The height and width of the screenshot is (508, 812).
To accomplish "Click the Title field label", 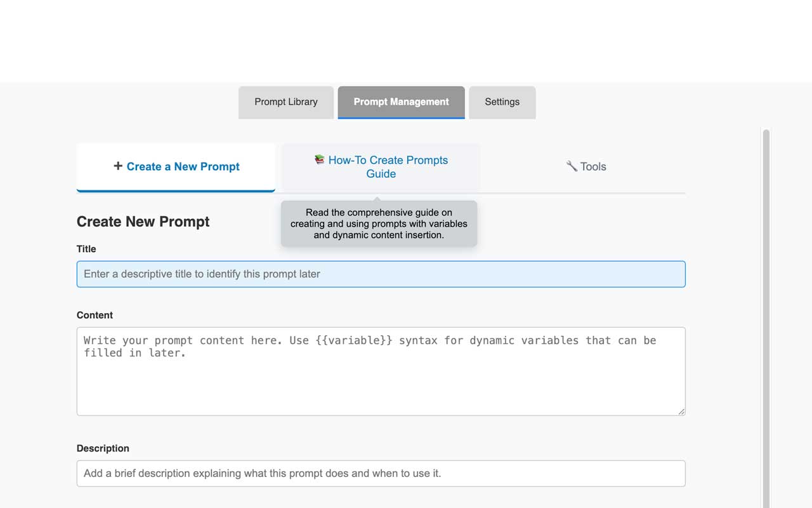I will pos(86,249).
